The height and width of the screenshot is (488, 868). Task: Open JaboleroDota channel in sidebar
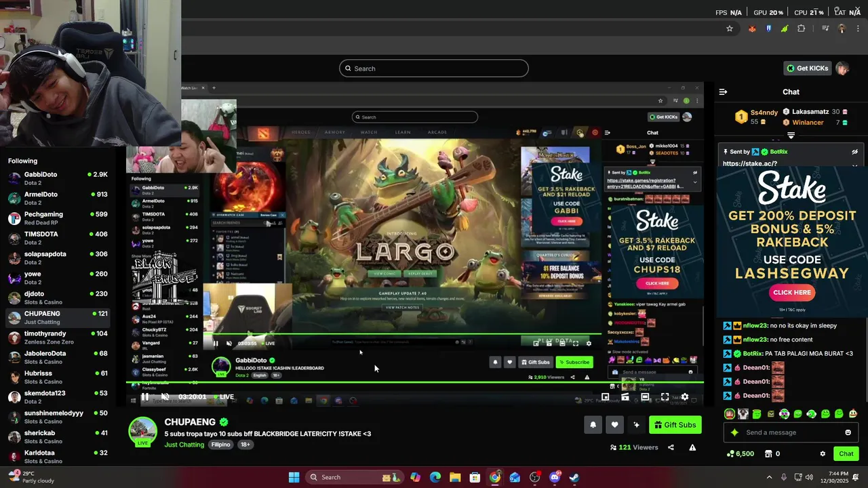pyautogui.click(x=58, y=357)
